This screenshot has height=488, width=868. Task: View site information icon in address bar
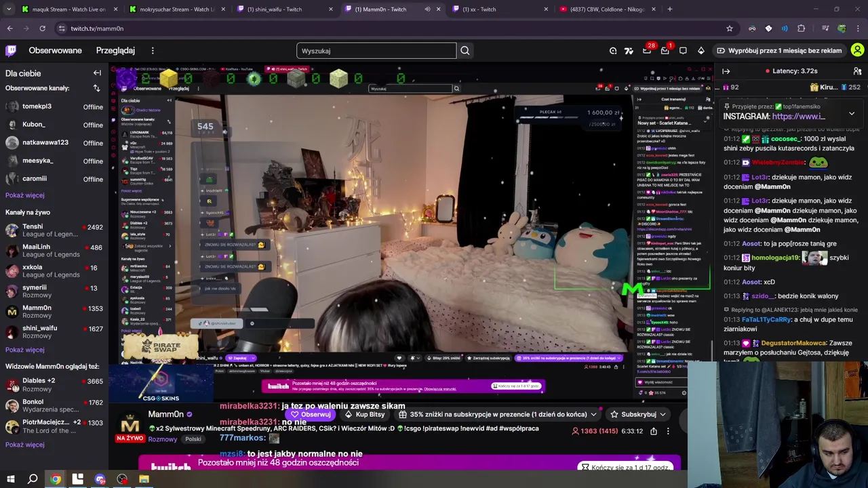pos(62,28)
